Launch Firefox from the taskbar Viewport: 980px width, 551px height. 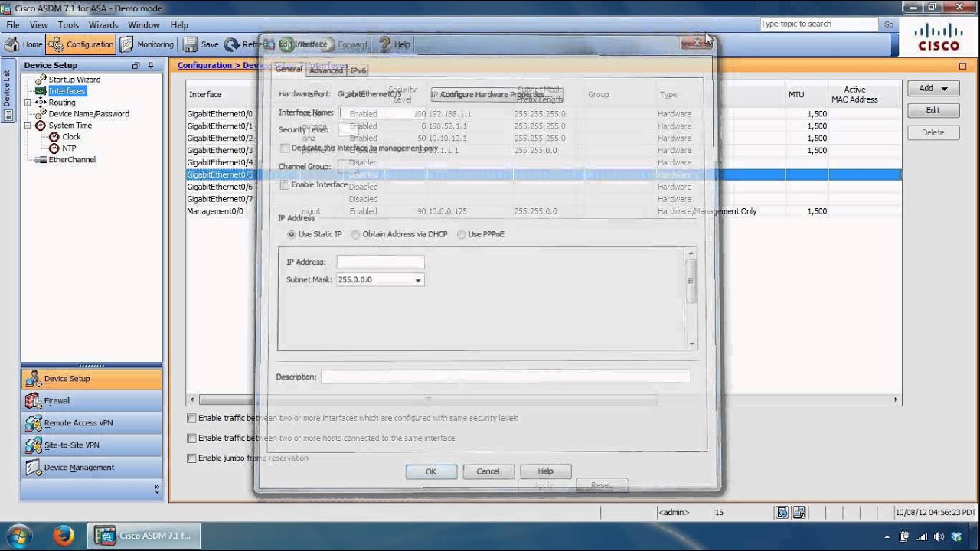pyautogui.click(x=64, y=536)
